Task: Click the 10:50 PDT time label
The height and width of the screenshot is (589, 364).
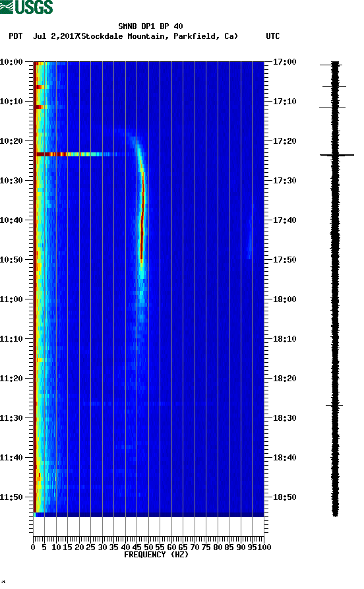Action: pyautogui.click(x=12, y=260)
